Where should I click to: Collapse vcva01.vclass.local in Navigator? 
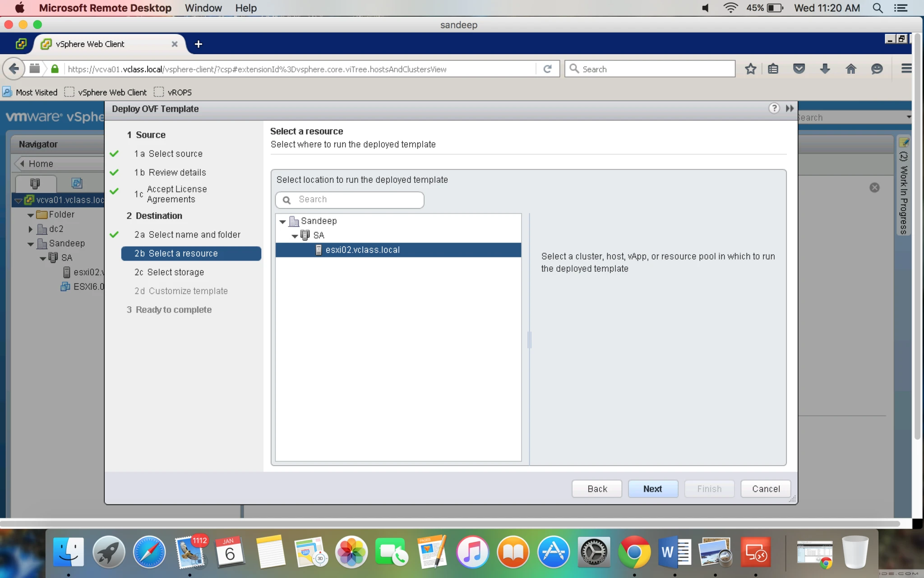18,200
